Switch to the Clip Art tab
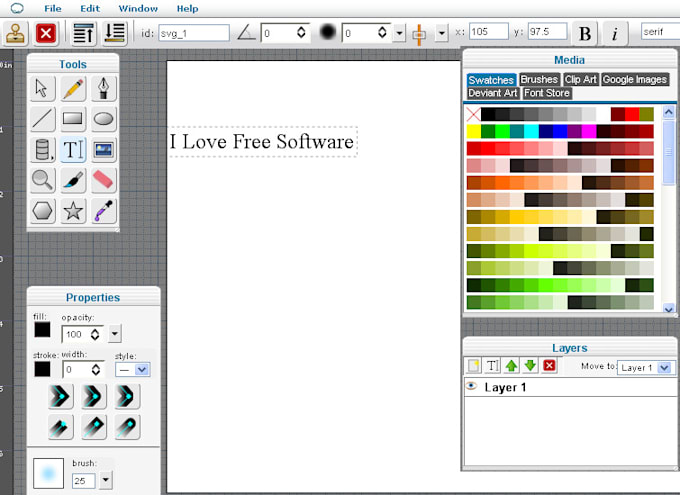 [x=580, y=80]
